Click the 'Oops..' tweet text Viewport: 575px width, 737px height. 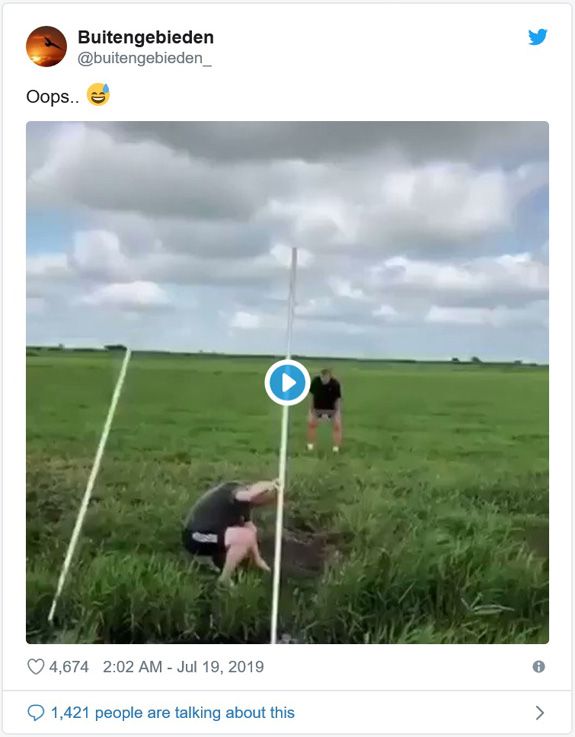(52, 97)
